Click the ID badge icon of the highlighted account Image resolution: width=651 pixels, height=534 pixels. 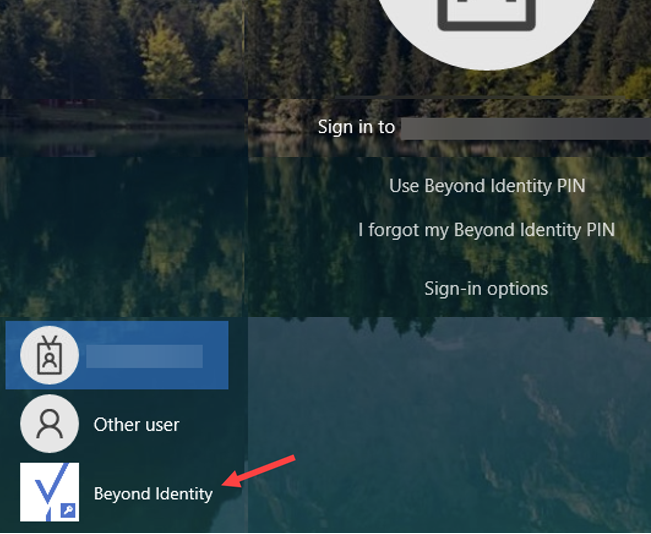pyautogui.click(x=49, y=356)
